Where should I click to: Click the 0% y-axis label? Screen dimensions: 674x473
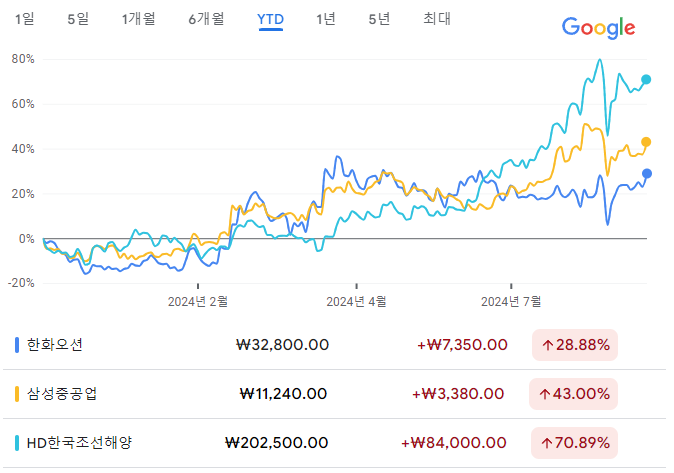coord(27,239)
